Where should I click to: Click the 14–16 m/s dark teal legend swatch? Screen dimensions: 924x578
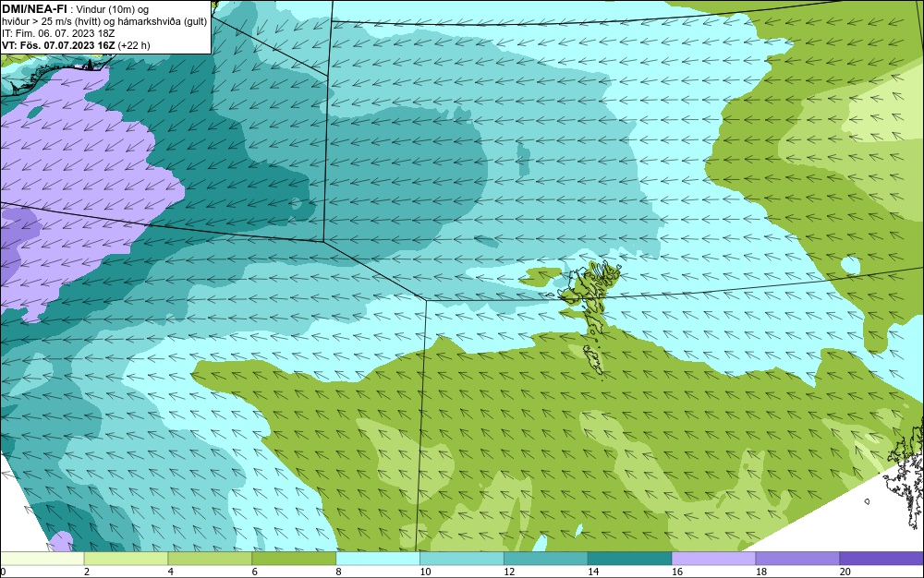[630, 559]
